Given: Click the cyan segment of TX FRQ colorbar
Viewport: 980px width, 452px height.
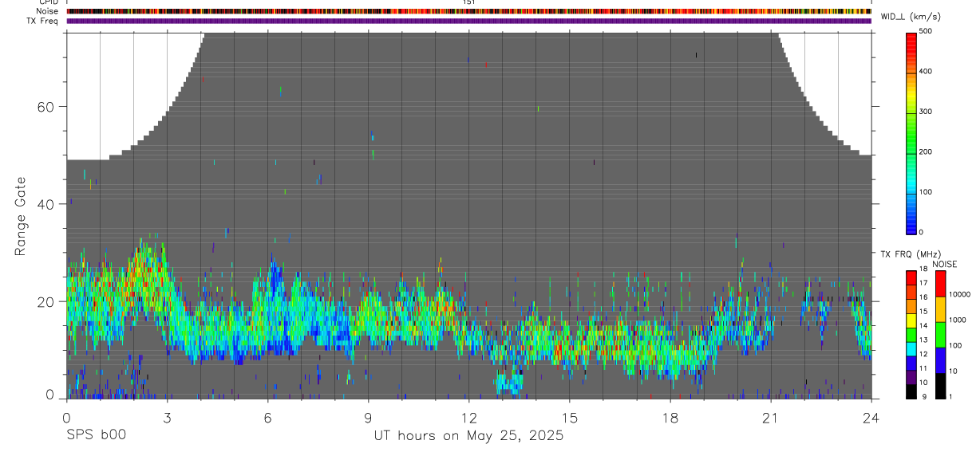Looking at the screenshot, I should (x=911, y=348).
